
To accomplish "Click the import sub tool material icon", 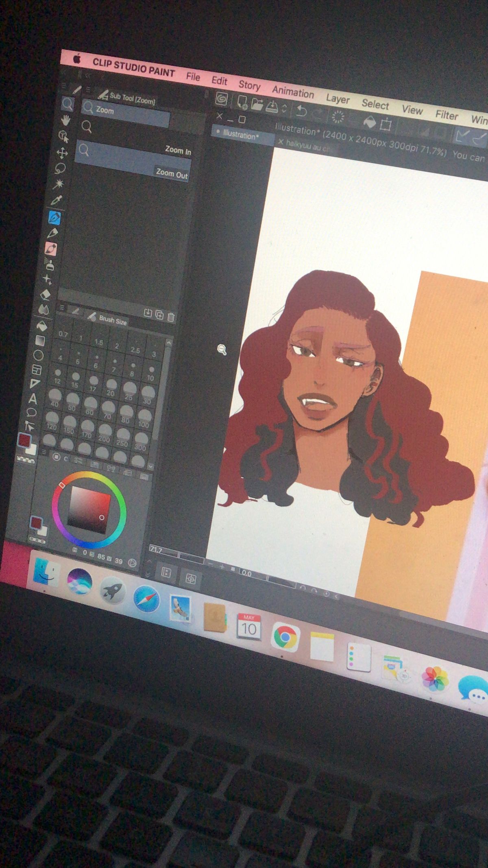I will pos(148,313).
